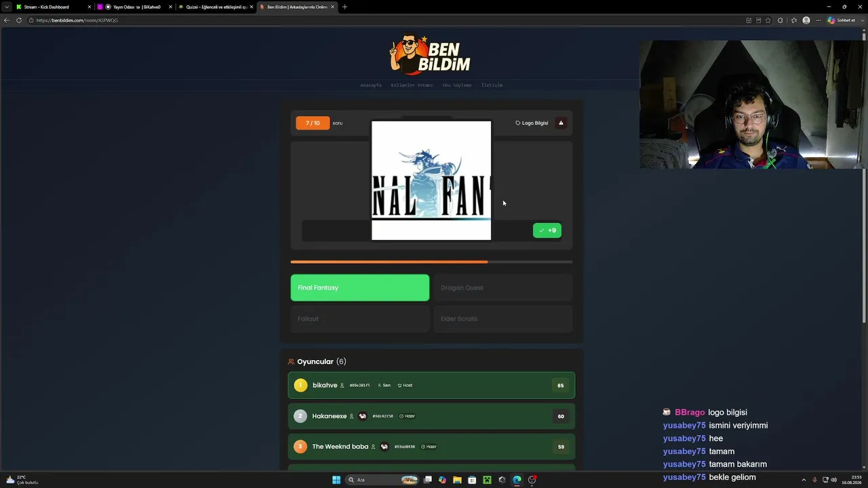This screenshot has width=868, height=488.
Task: Click The Weeknd baba player name
Action: (340, 447)
